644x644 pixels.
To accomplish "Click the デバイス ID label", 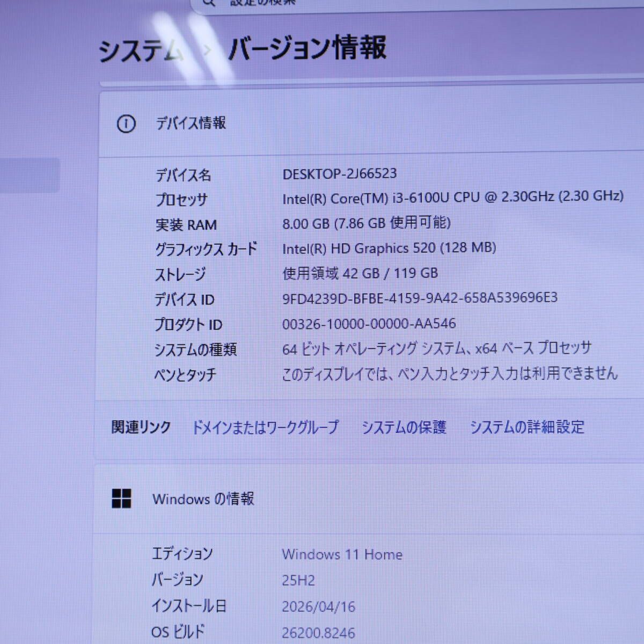I will pyautogui.click(x=185, y=299).
